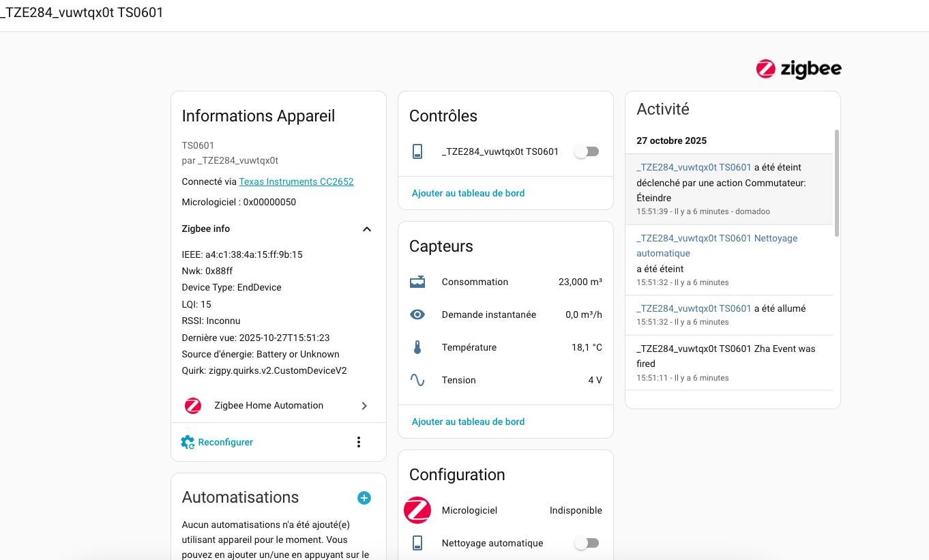Open the Texas Instruments CC2652 link

(296, 181)
